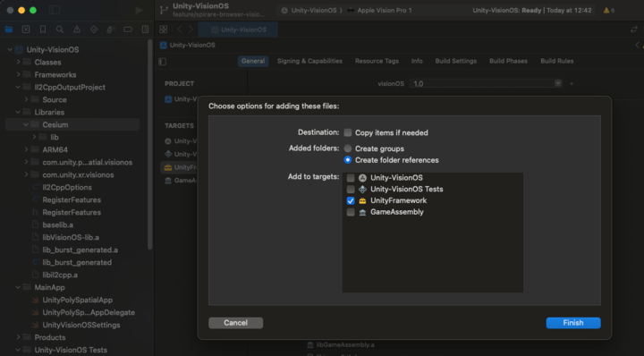Uncheck the UnityFramework target checkbox
This screenshot has width=644, height=356.
(351, 200)
